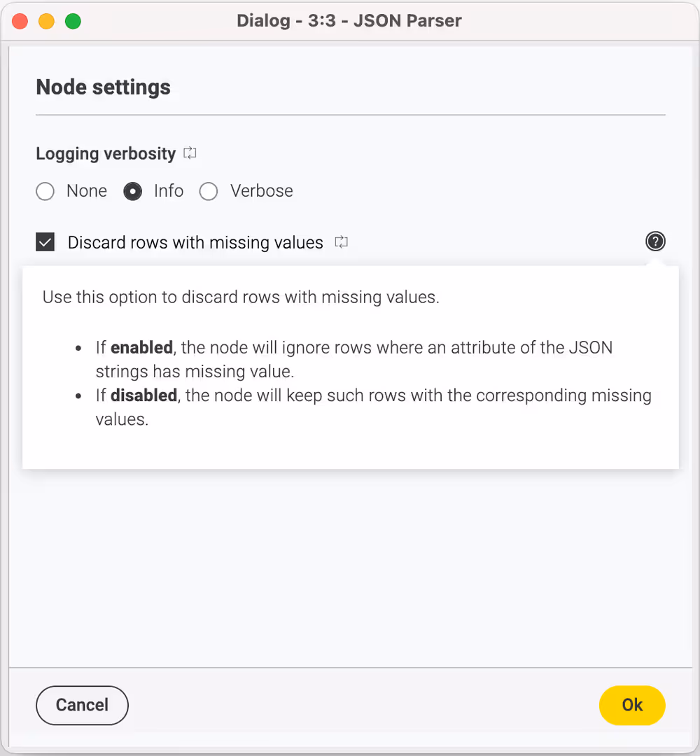Click the already selected Info radio button
Image resolution: width=700 pixels, height=756 pixels.
(x=132, y=191)
